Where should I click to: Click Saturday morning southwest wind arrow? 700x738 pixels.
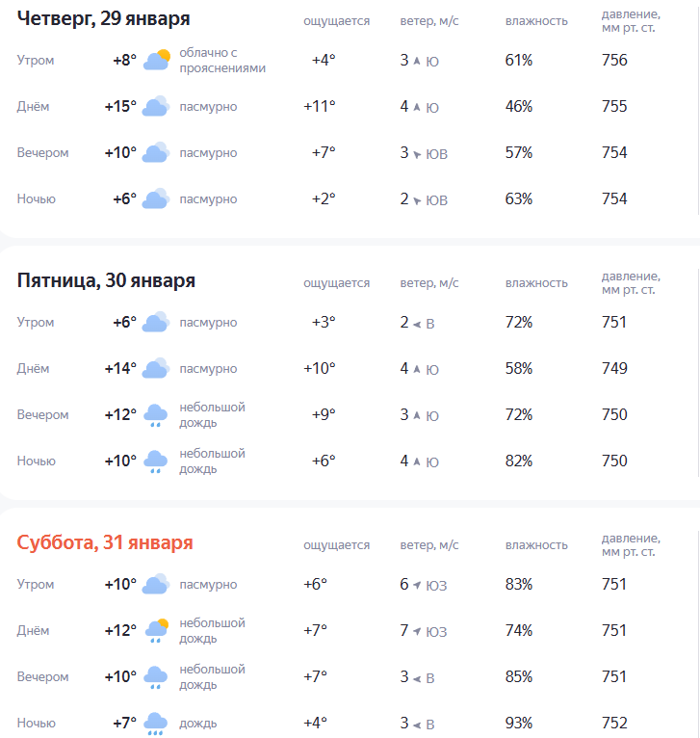point(417,585)
